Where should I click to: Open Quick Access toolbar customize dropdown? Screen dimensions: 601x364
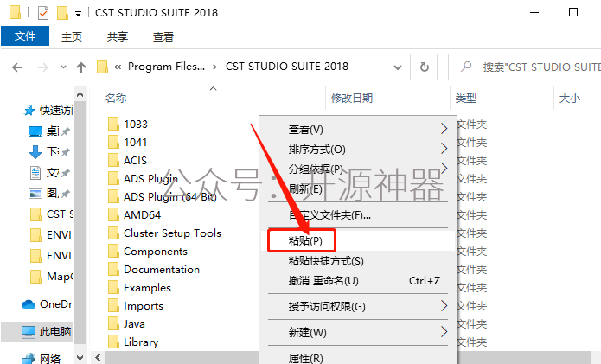(x=78, y=14)
